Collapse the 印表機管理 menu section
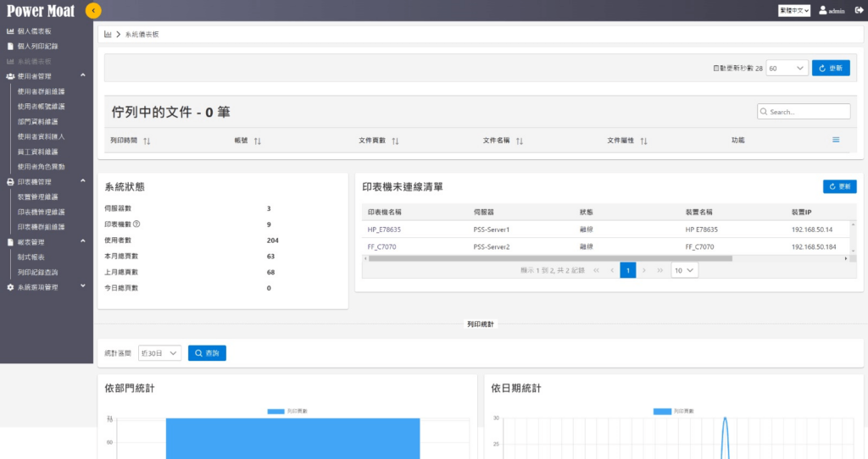The image size is (868, 459). [x=83, y=181]
